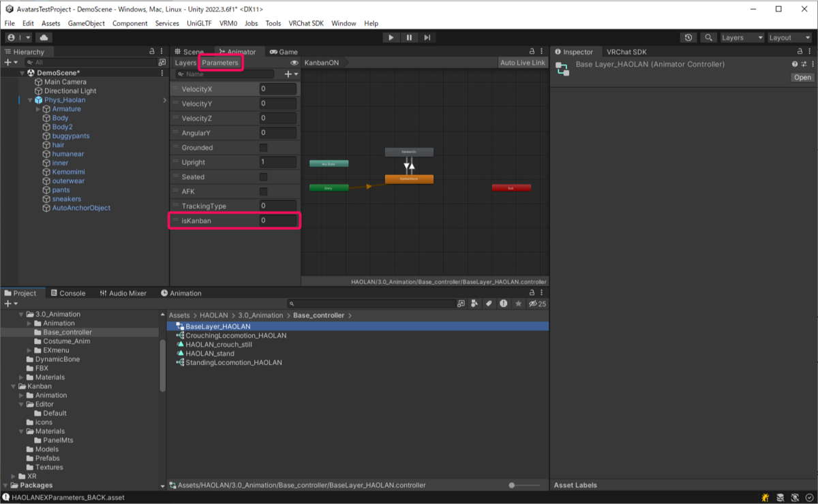Select Main Camera in Hierarchy
This screenshot has height=504, width=818.
[65, 82]
